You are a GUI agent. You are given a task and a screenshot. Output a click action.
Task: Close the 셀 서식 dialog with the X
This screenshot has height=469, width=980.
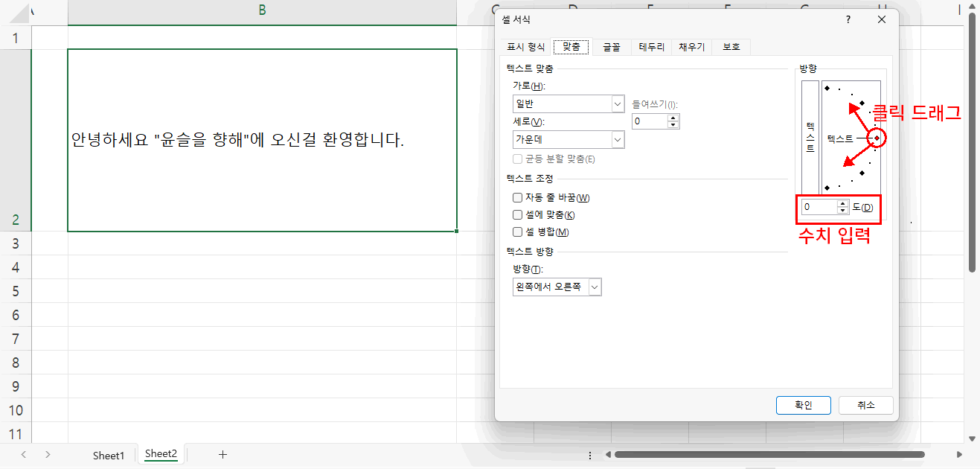click(x=882, y=20)
